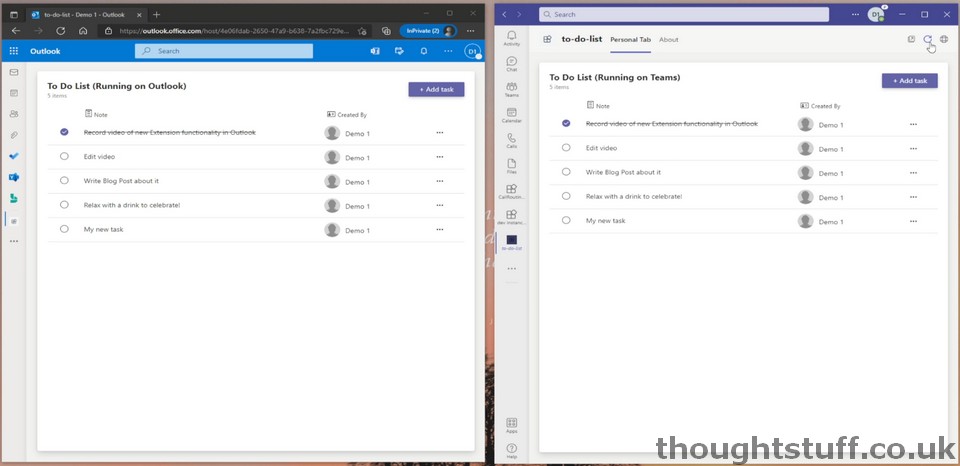
Task: Uncheck completed Record video task in Outlook
Action: point(64,132)
